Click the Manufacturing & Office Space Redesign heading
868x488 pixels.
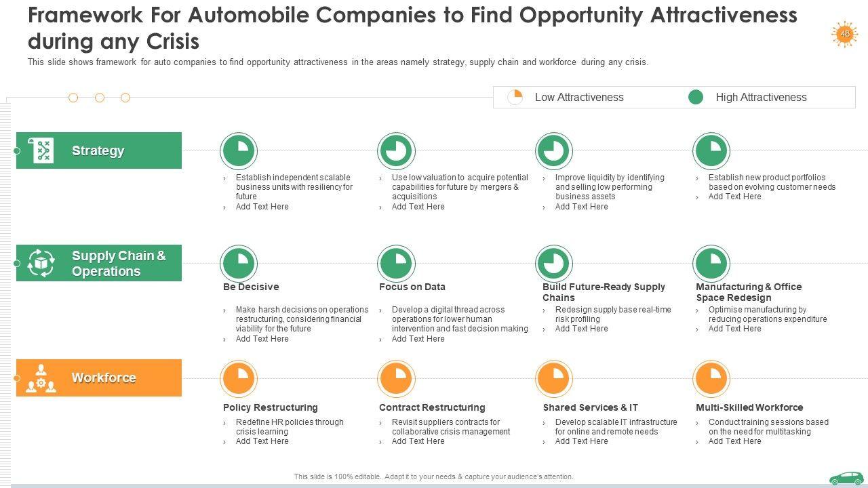click(749, 292)
